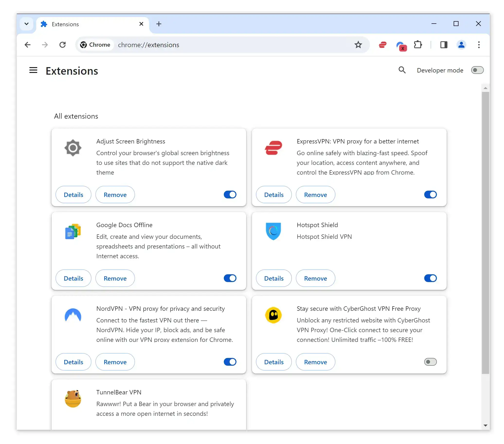The height and width of the screenshot is (444, 504).
Task: Select the Extensions browser tab
Action: pyautogui.click(x=93, y=24)
